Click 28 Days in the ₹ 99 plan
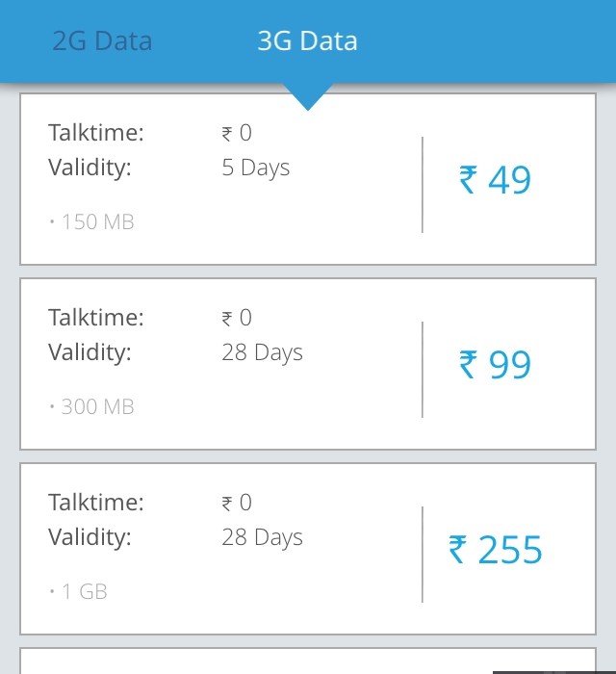Screen dimensions: 616x674 [x=262, y=352]
